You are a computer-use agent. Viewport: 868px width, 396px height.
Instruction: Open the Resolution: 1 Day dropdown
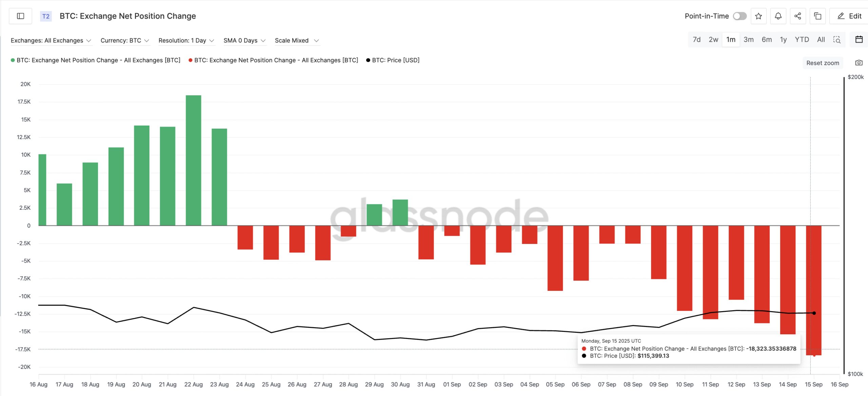186,40
